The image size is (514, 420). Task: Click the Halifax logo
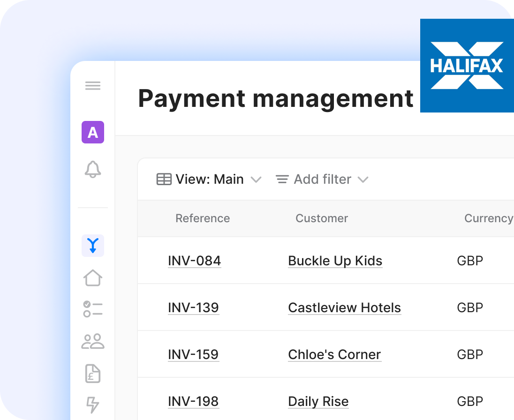point(467,66)
